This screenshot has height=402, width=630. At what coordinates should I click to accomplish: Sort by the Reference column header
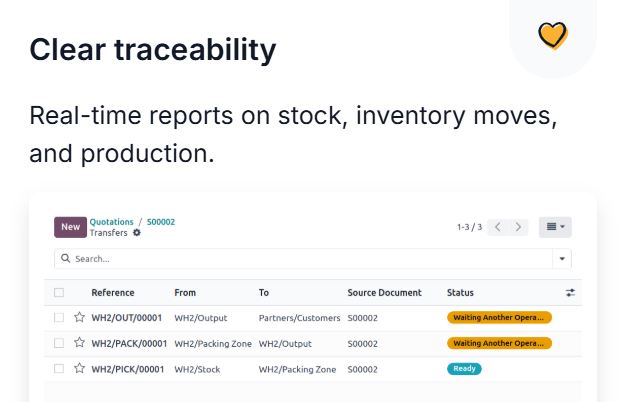tap(113, 293)
